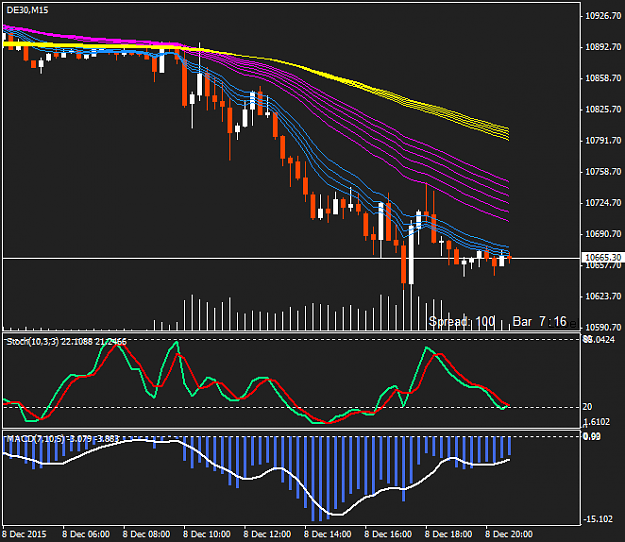Screen dimensions: 625x542
Task: Click the Bar 7:16 countdown readout
Action: (539, 321)
